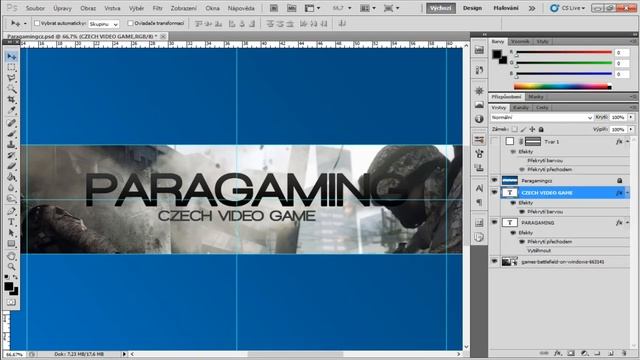Toggle lock transparent pixels in Layers panel
Image resolution: width=640 pixels, height=360 pixels.
click(x=515, y=129)
